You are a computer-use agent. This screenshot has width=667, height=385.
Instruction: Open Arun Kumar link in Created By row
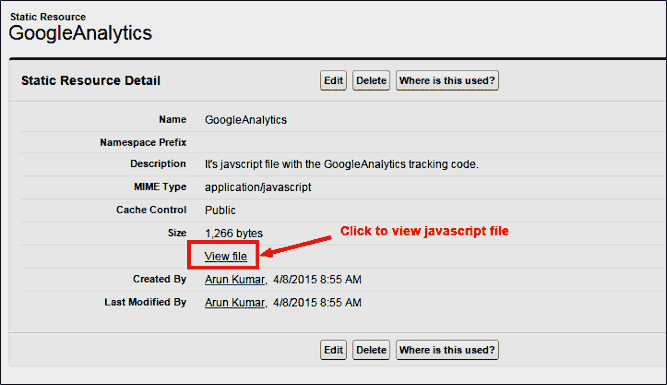235,279
